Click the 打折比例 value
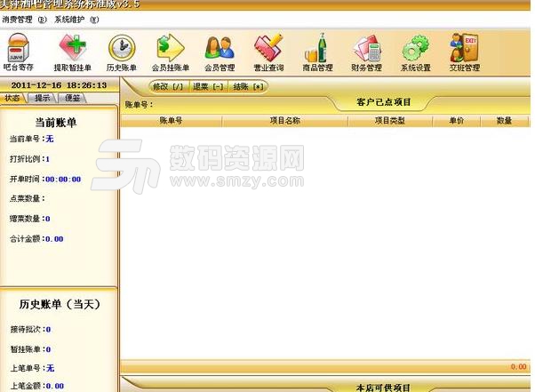This screenshot has width=535, height=392. 47,159
